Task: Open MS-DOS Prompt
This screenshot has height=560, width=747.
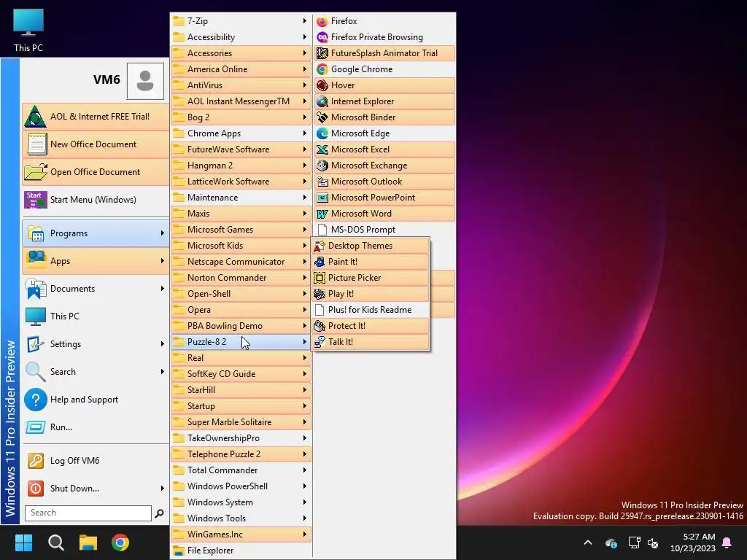Action: pos(384,230)
